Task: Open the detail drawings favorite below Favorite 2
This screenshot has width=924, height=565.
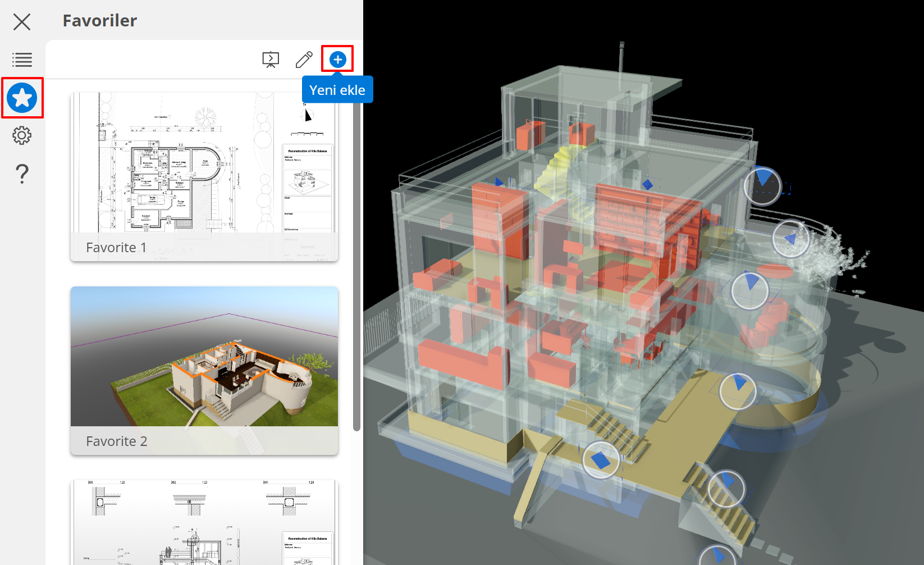Action: [204, 522]
